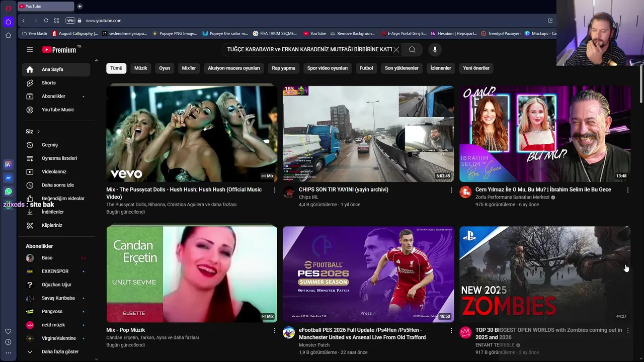Open options menu for Mix - Pop Müzik
The width and height of the screenshot is (644, 362).
pos(275,330)
